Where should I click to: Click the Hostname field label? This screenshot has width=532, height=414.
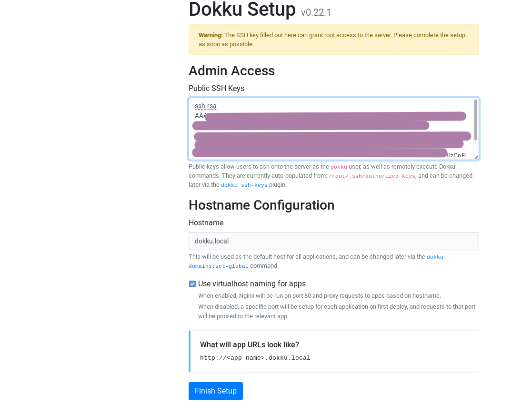point(206,222)
